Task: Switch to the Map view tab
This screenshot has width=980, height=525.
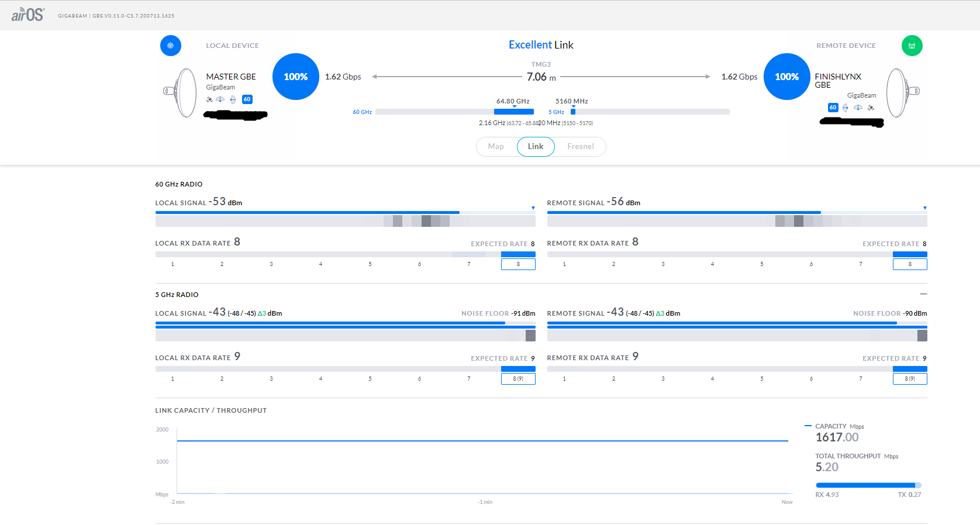Action: tap(496, 147)
